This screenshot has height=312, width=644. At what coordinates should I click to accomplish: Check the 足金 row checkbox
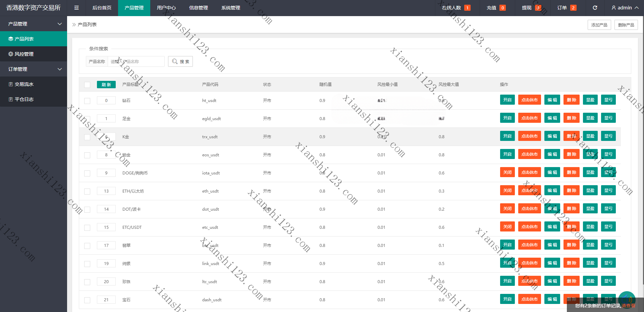[x=87, y=119]
